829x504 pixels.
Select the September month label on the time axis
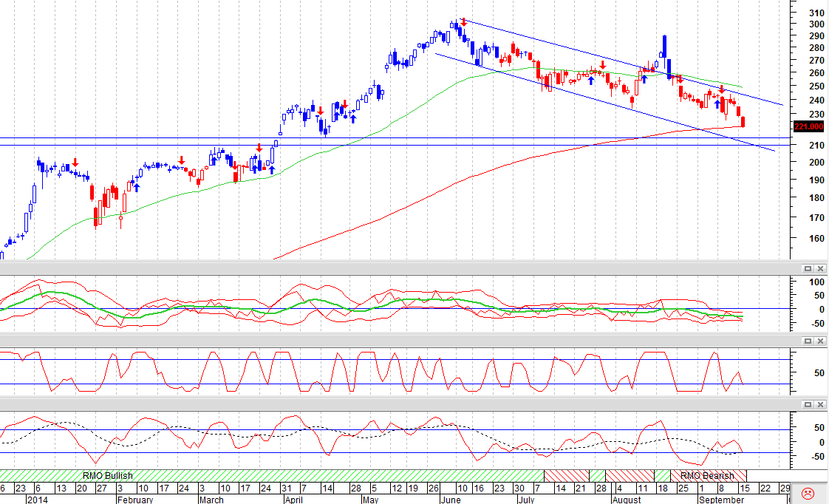722,500
